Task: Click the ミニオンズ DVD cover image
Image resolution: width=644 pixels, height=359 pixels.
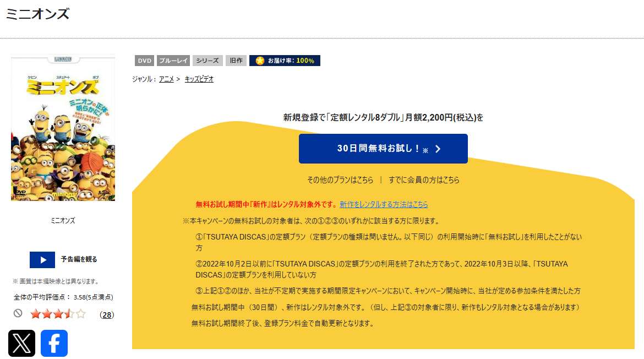Action: [62, 128]
